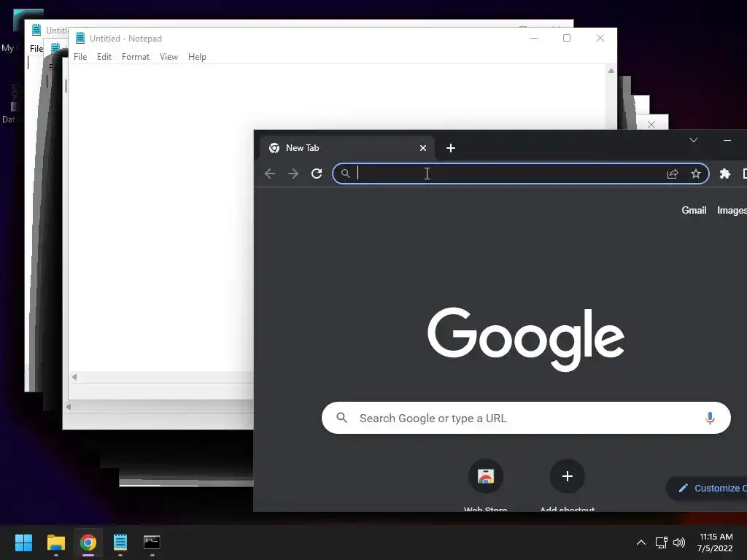Viewport: 747px width, 560px height.
Task: Click the Notepad vertical scrollbar up arrow
Action: point(611,71)
